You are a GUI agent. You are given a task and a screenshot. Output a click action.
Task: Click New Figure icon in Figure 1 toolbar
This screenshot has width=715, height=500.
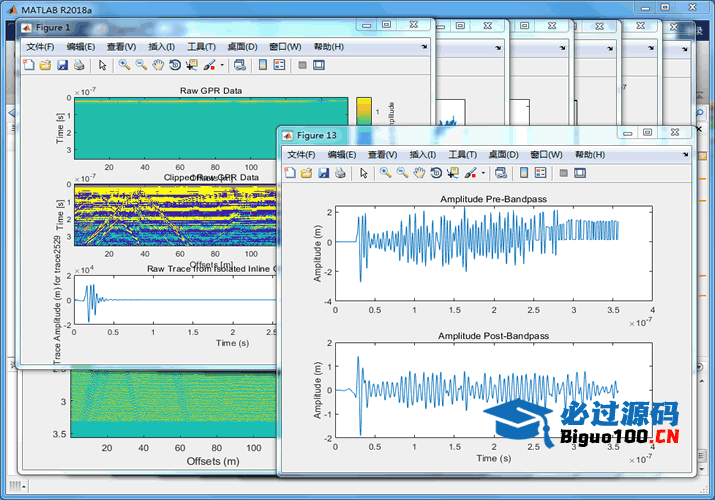tap(29, 65)
